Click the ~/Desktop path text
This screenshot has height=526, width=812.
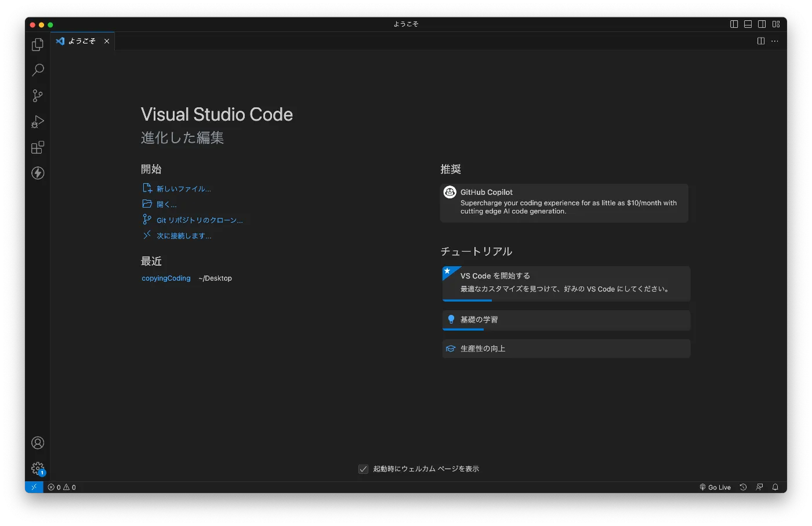[x=215, y=278]
